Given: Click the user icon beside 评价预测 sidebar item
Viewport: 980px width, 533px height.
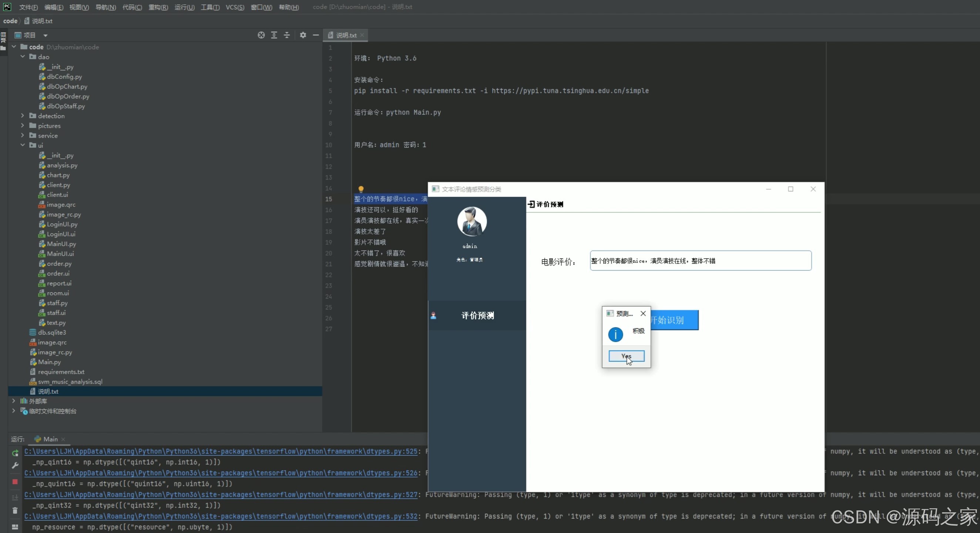Looking at the screenshot, I should click(x=433, y=315).
